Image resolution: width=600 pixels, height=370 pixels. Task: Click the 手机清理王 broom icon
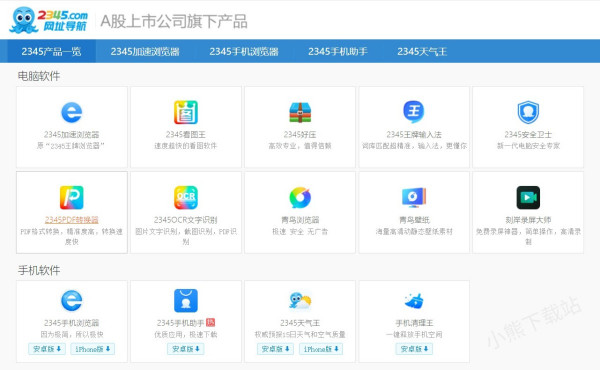[x=414, y=301]
